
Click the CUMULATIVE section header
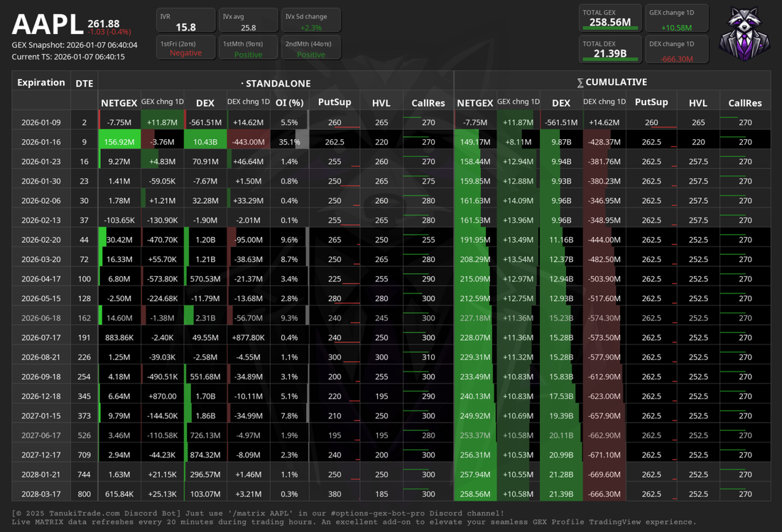pos(612,82)
